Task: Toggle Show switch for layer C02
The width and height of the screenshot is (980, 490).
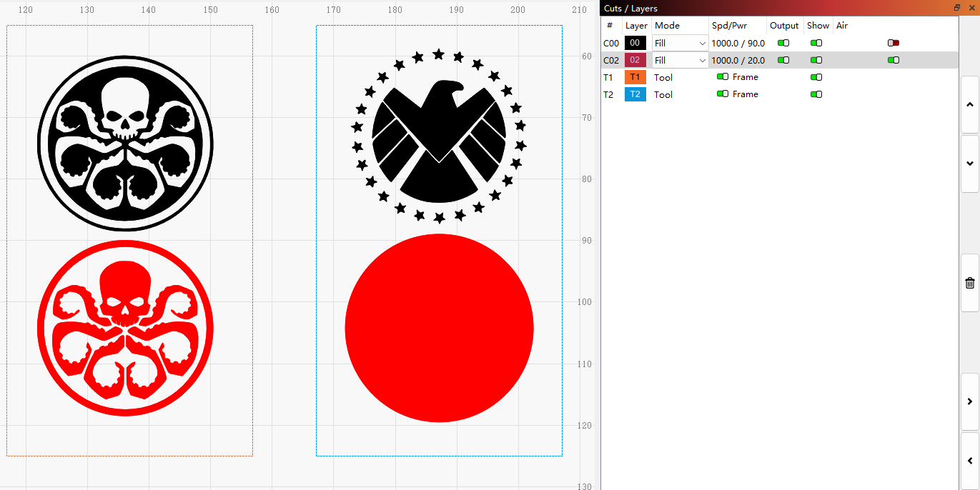Action: [x=816, y=60]
